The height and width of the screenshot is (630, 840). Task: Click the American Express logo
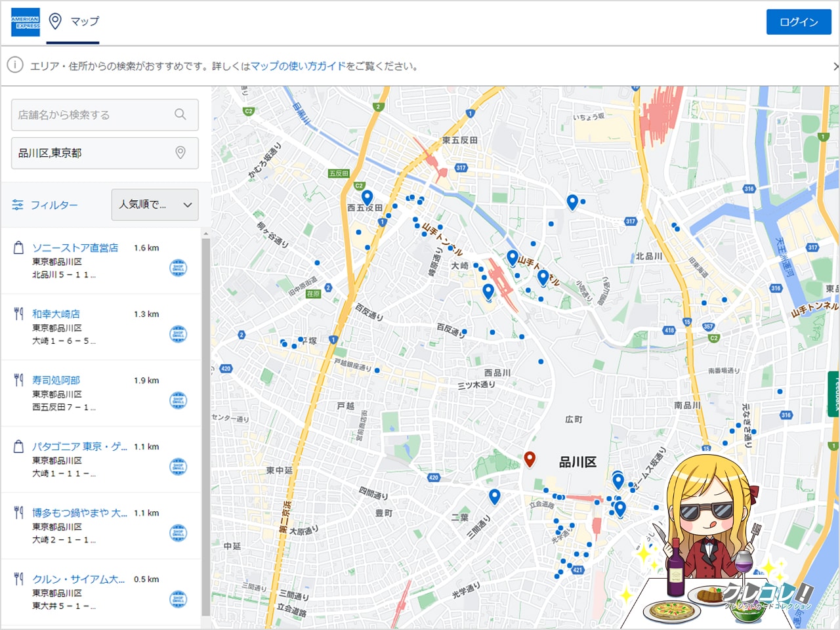click(26, 22)
